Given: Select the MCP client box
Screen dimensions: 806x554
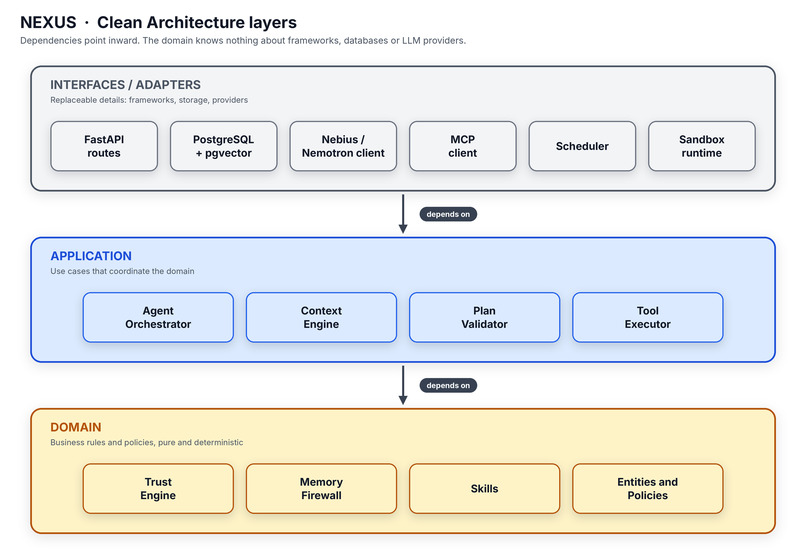Looking at the screenshot, I should point(463,146).
